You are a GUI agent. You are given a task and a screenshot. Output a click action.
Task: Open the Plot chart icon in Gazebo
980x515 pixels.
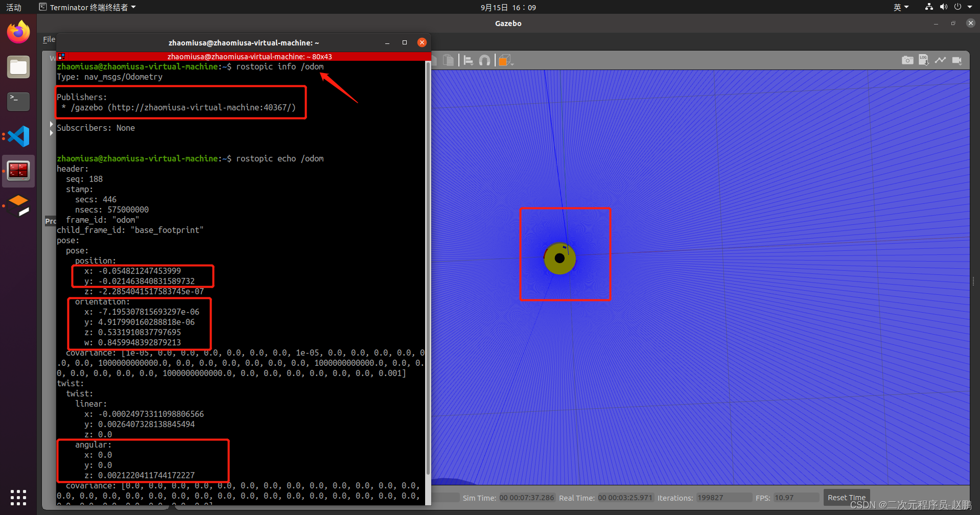coord(941,60)
